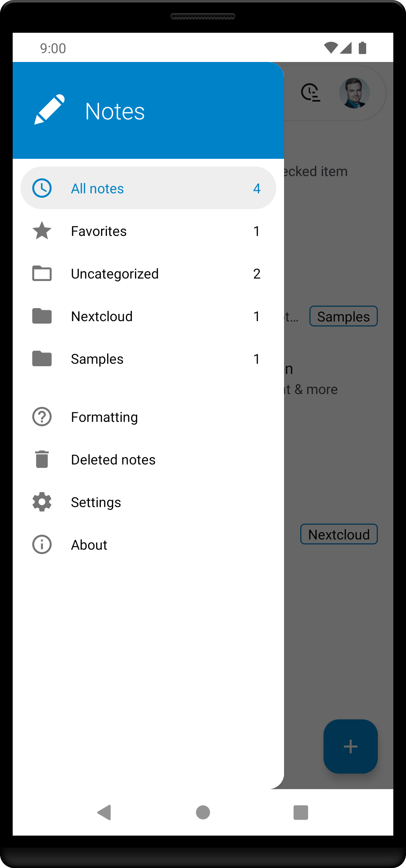This screenshot has width=406, height=868.
Task: Tap the Android home circle button
Action: [203, 812]
